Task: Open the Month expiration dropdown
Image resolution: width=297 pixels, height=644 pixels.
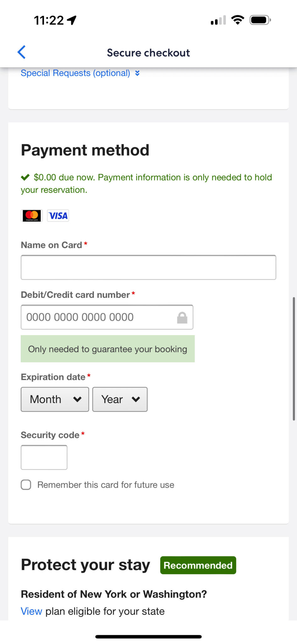Action: [54, 399]
